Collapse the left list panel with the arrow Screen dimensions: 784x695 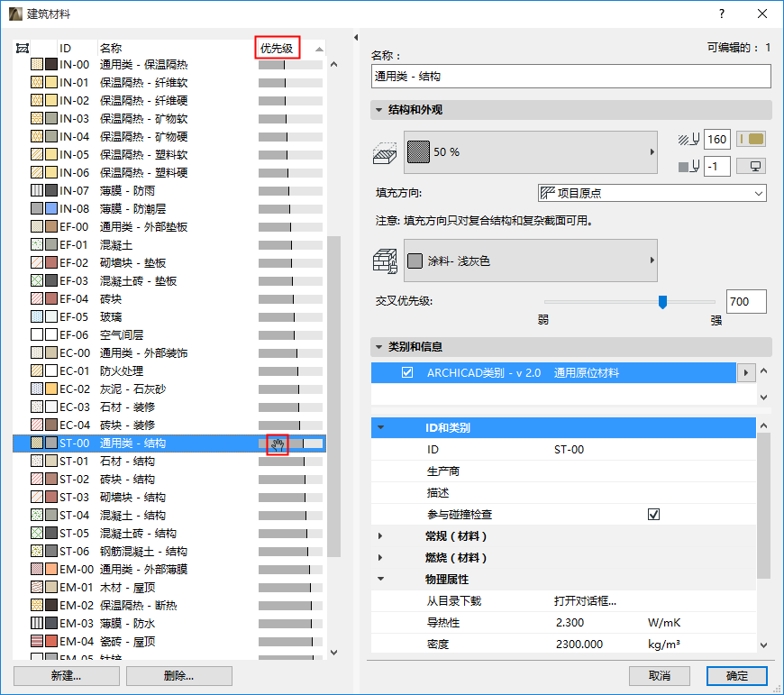click(x=356, y=38)
